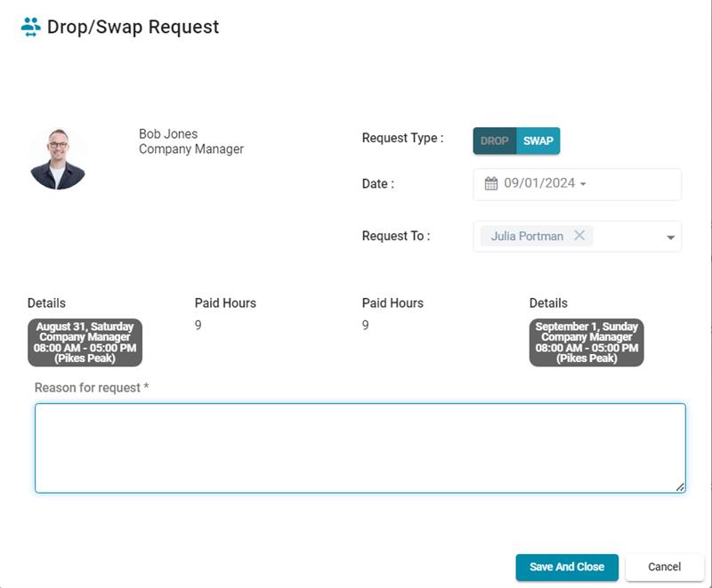
Task: Click the Drop/Swap Request title
Action: click(x=133, y=28)
